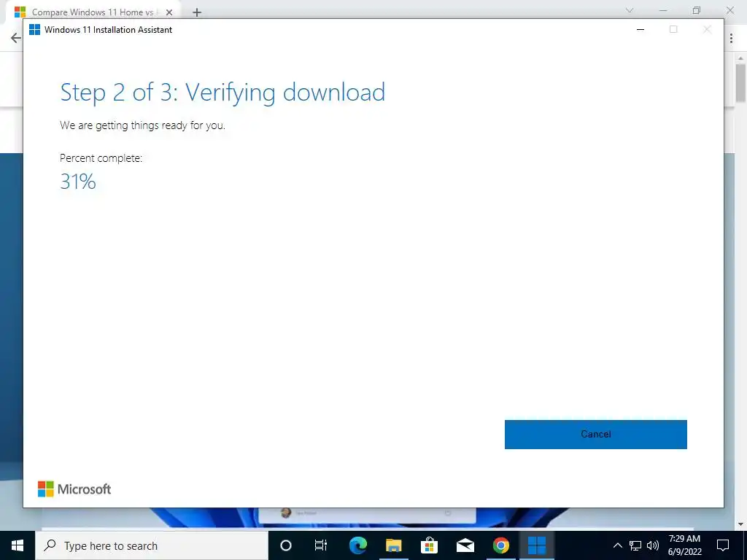
Task: Open Chrome three-dot menu
Action: [731, 38]
